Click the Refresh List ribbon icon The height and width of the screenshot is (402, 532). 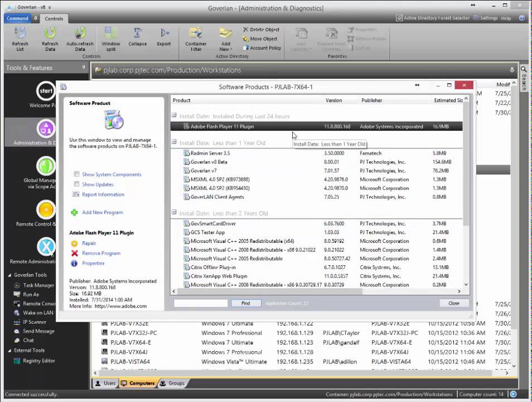click(x=20, y=39)
